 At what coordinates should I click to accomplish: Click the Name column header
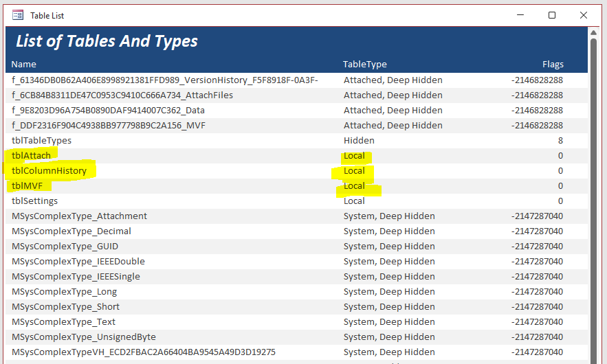(x=23, y=64)
